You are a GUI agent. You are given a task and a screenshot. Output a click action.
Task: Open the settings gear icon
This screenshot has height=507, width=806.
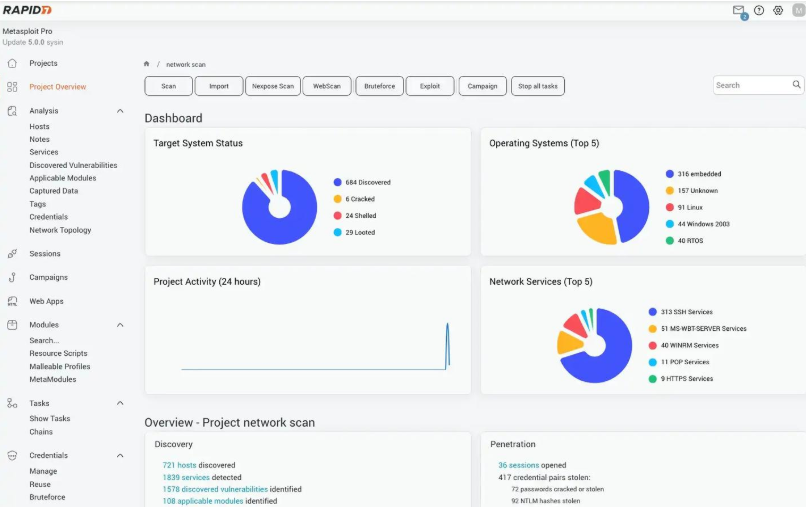(x=778, y=10)
